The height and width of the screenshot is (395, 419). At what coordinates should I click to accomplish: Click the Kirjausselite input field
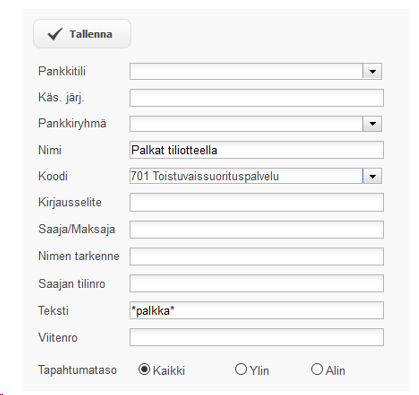pyautogui.click(x=257, y=203)
